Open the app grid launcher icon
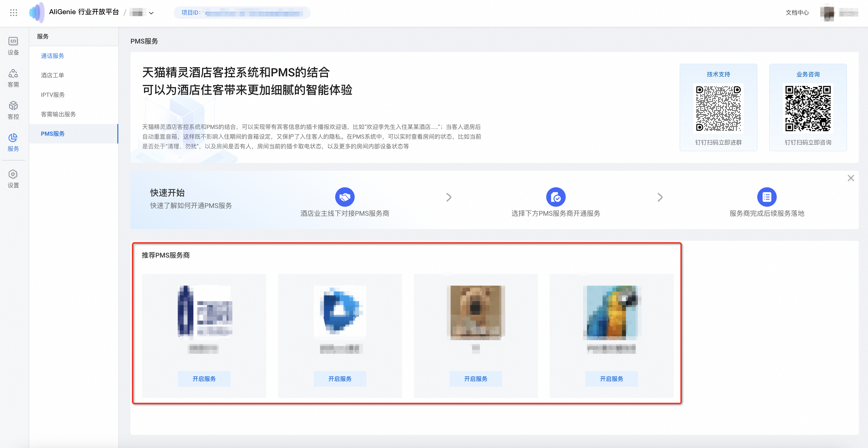Viewport: 868px width, 448px height. (x=13, y=13)
